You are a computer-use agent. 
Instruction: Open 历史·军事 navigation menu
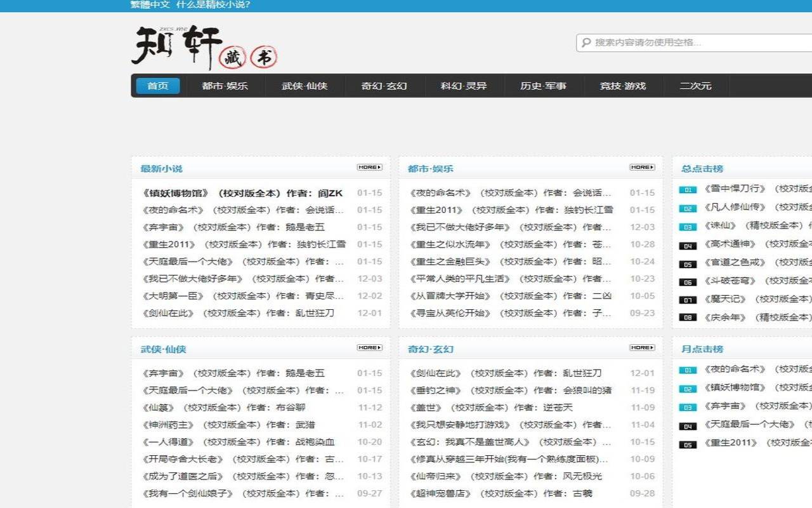tap(544, 86)
